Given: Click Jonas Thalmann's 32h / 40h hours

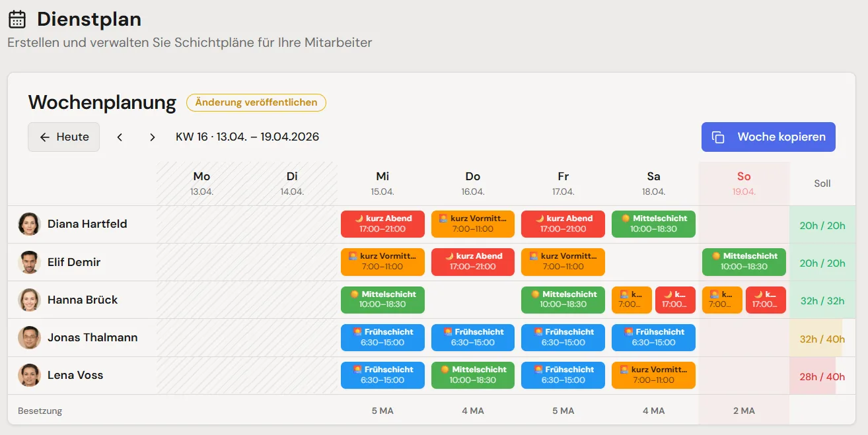Looking at the screenshot, I should click(822, 339).
